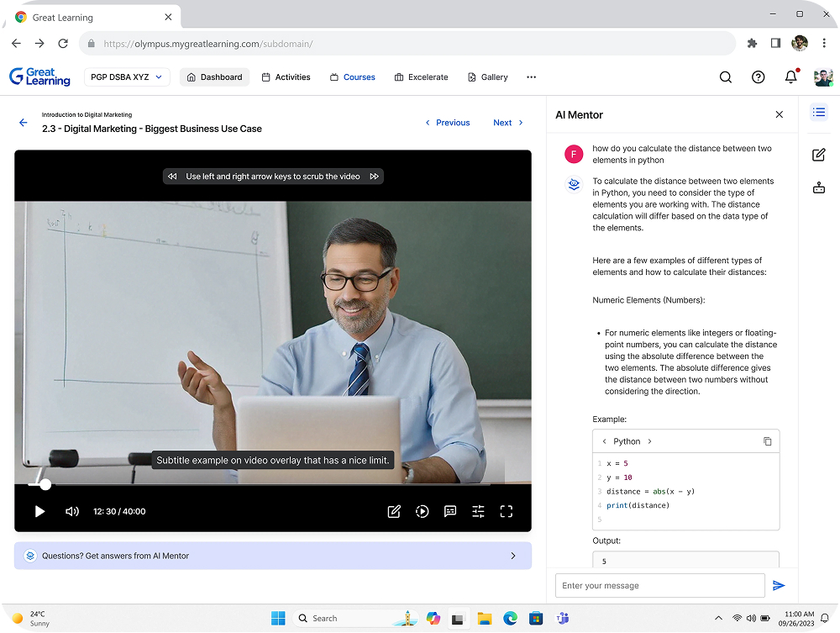Open the notes icon in right sidebar
This screenshot has height=633, width=840.
coord(819,155)
